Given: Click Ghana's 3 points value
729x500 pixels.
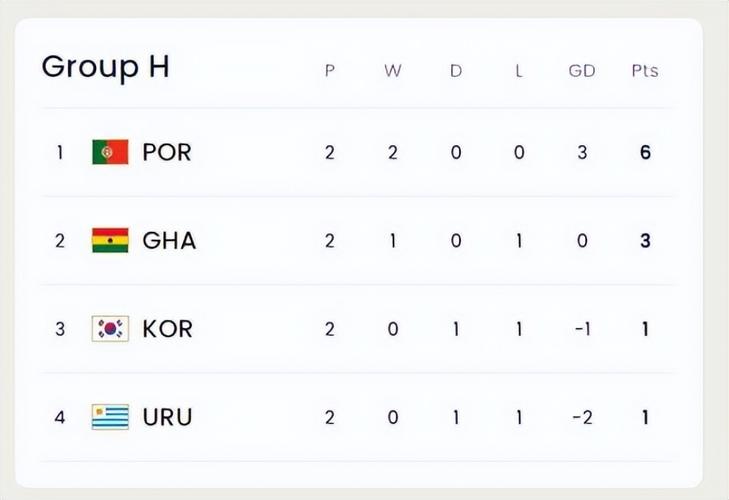Looking at the screenshot, I should click(645, 240).
